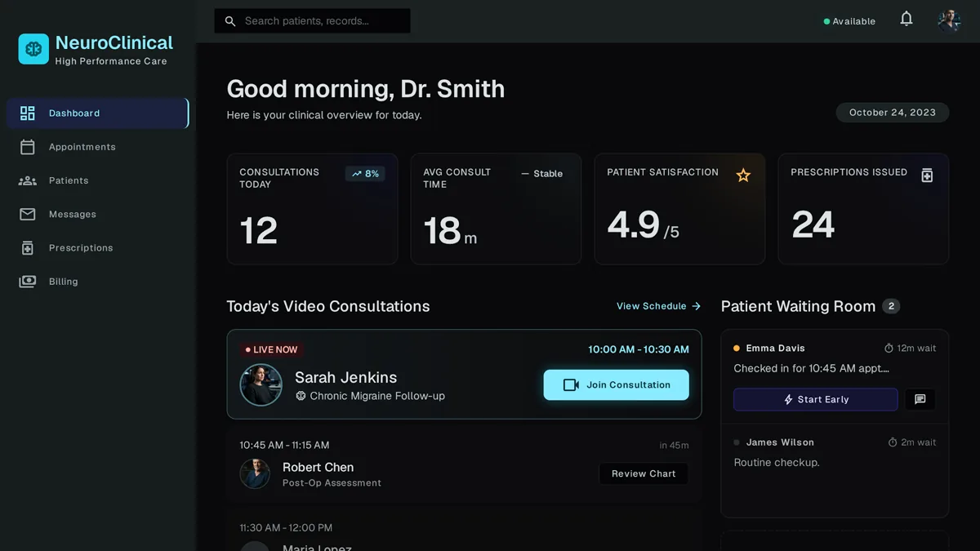980x551 pixels.
Task: Click the Dashboard grid icon
Action: click(28, 113)
